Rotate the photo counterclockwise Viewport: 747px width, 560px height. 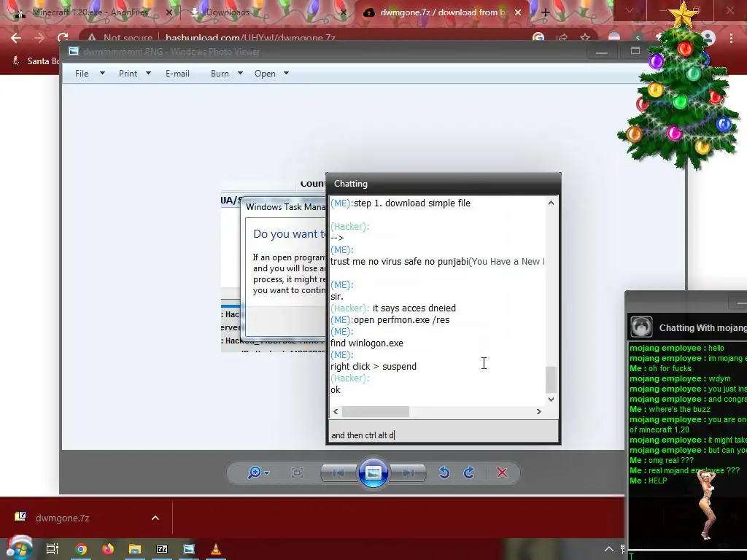tap(444, 472)
